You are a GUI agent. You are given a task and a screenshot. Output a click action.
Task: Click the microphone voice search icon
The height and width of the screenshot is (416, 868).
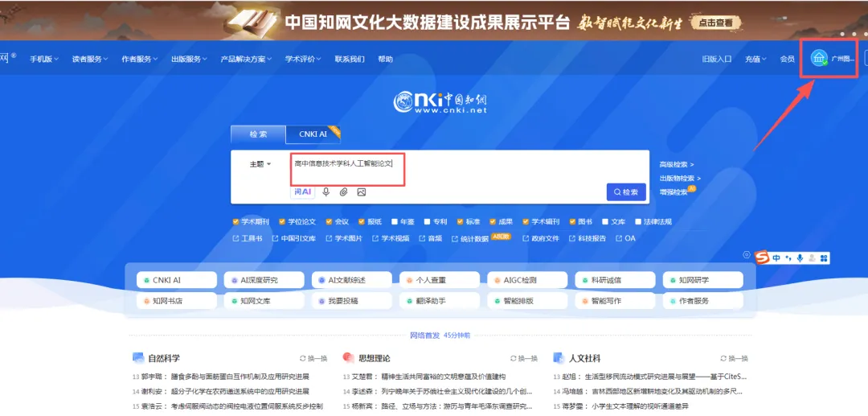326,192
